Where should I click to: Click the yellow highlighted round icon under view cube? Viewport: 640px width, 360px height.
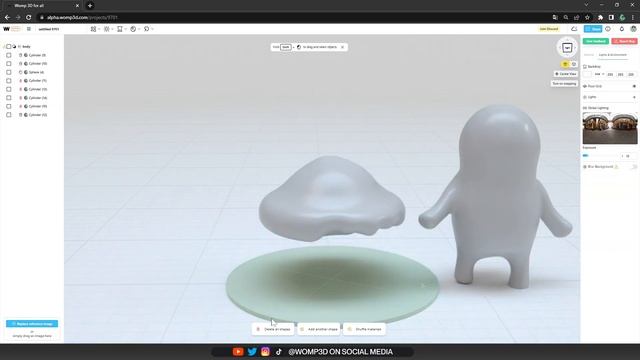pos(565,64)
